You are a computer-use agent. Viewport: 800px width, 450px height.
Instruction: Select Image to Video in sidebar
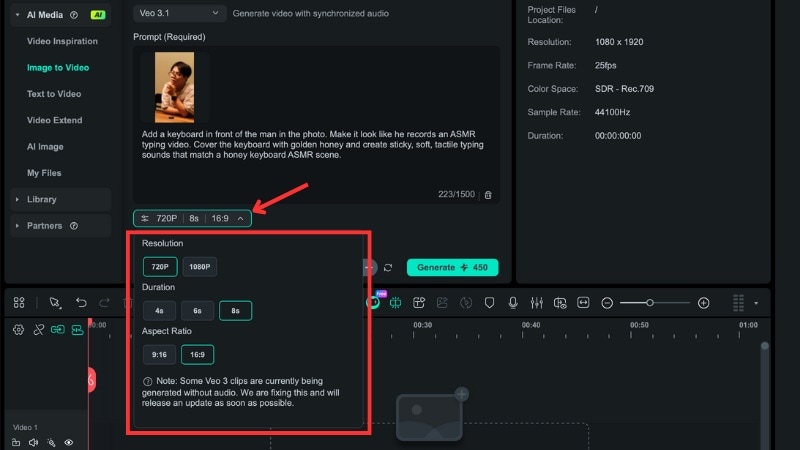pos(58,67)
